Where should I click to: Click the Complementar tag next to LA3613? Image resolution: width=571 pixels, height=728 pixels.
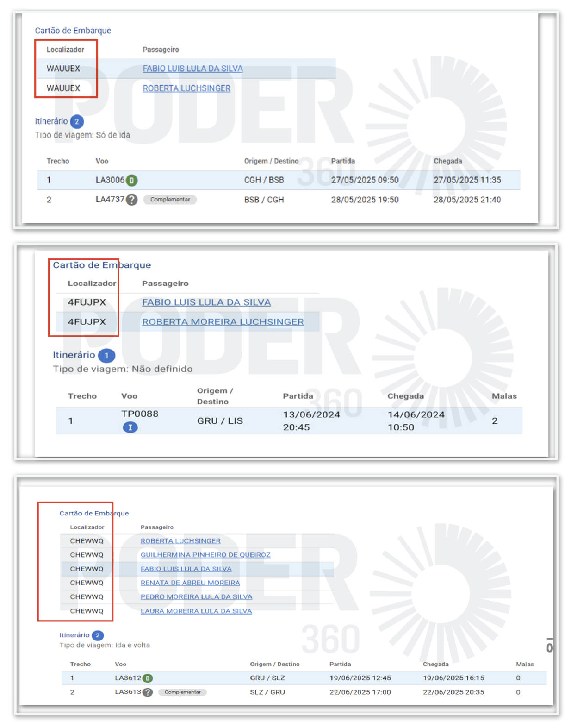[182, 692]
